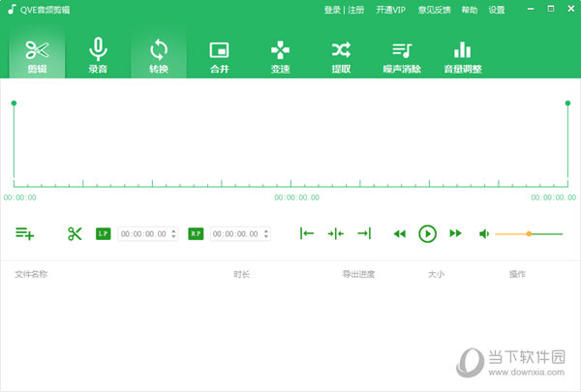581x392 pixels.
Task: Open 帮助 help menu
Action: pos(470,10)
